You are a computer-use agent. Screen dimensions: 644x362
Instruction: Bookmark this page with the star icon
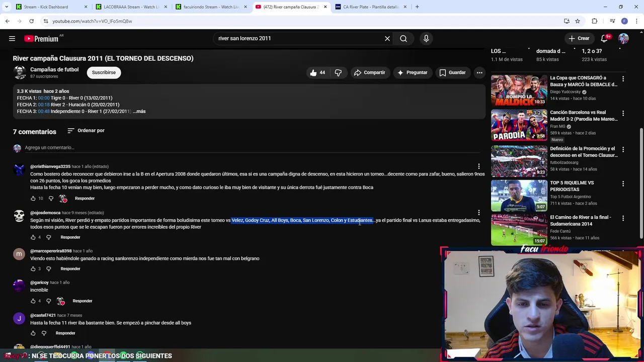coord(578,21)
